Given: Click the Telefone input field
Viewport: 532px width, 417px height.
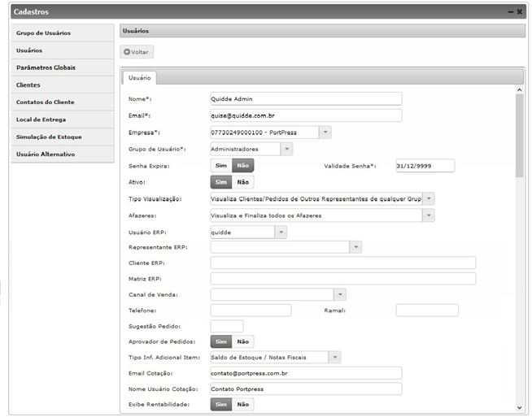Looking at the screenshot, I should click(251, 311).
